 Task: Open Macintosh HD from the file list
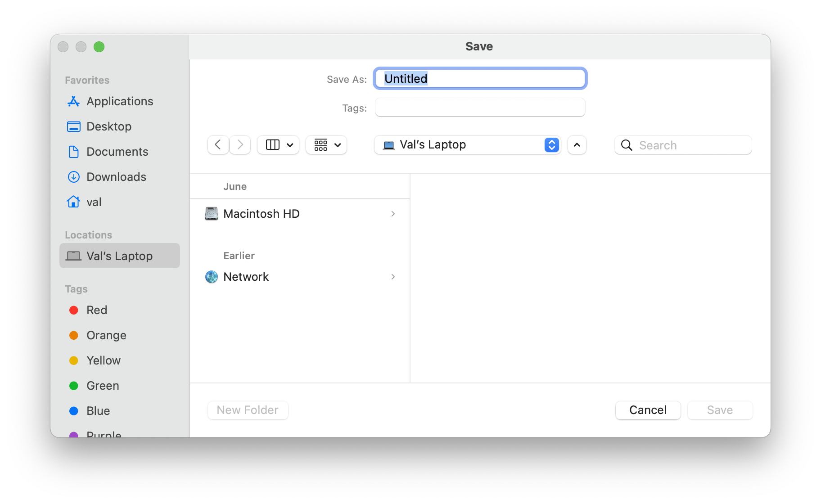click(262, 214)
